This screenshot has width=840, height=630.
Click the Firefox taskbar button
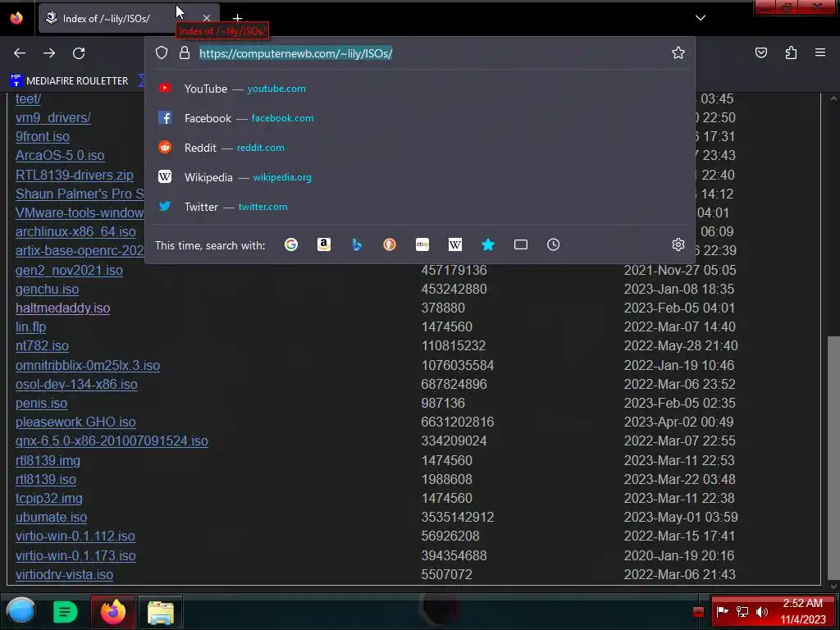point(112,611)
